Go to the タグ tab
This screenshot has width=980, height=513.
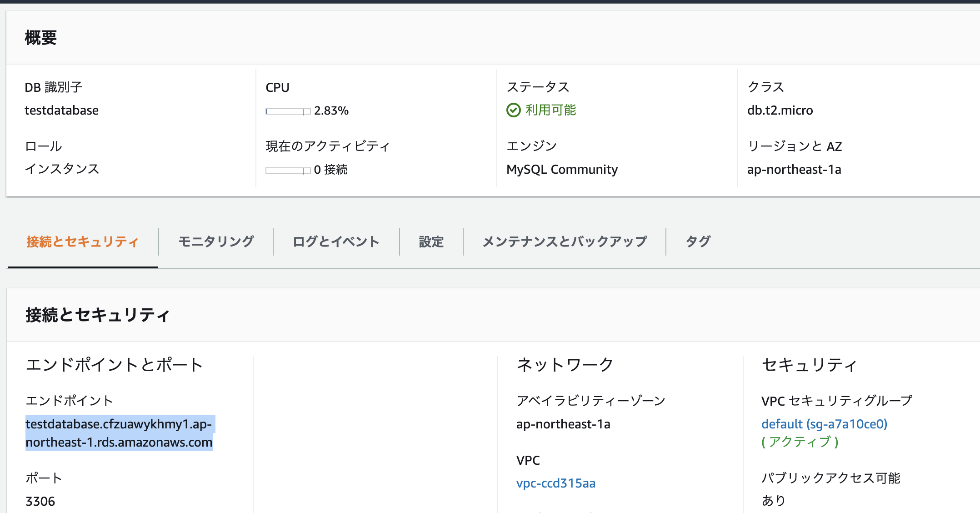coord(698,241)
